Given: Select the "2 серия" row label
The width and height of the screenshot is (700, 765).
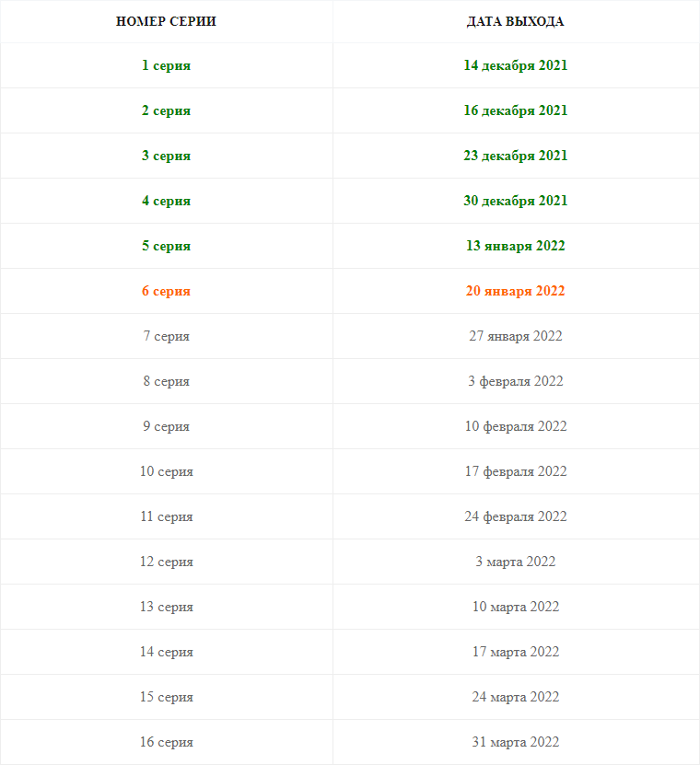Looking at the screenshot, I should (x=167, y=110).
